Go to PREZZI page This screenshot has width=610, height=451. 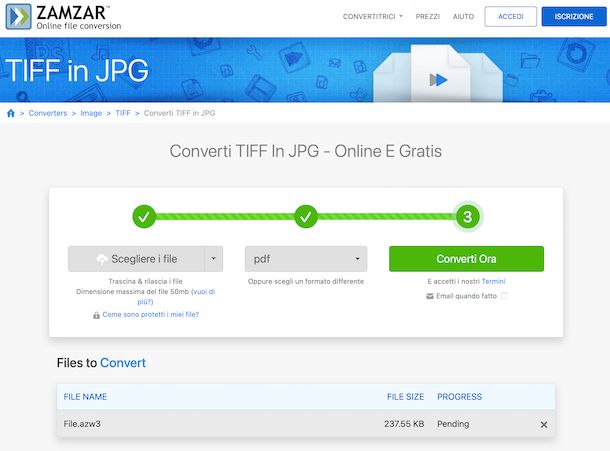click(428, 17)
